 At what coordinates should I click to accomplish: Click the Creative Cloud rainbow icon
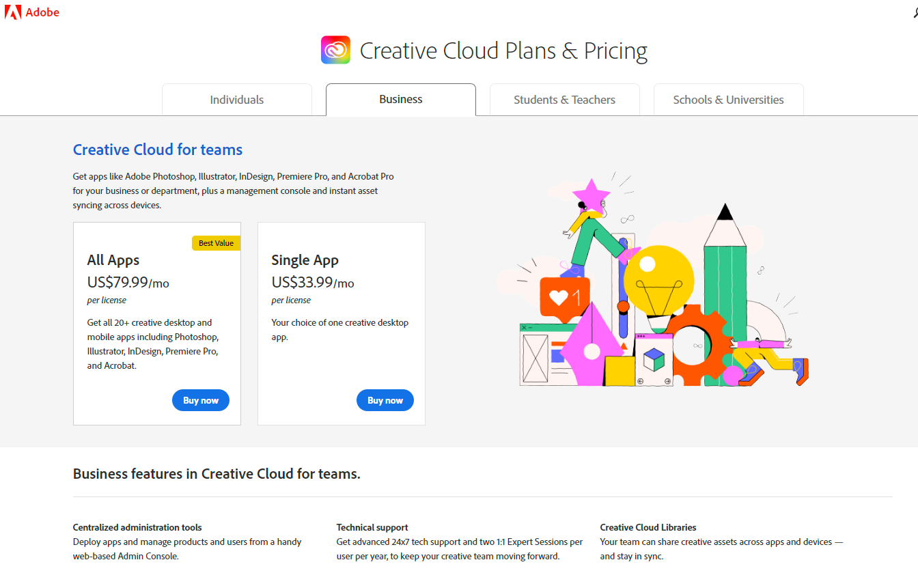click(335, 51)
